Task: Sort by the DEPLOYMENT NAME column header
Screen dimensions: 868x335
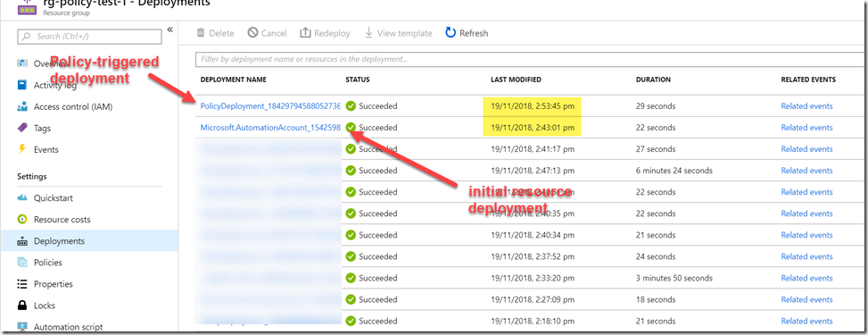Action: click(233, 80)
